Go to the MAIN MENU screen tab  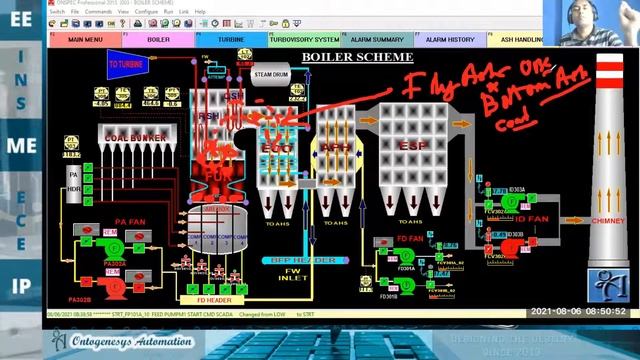[x=85, y=40]
